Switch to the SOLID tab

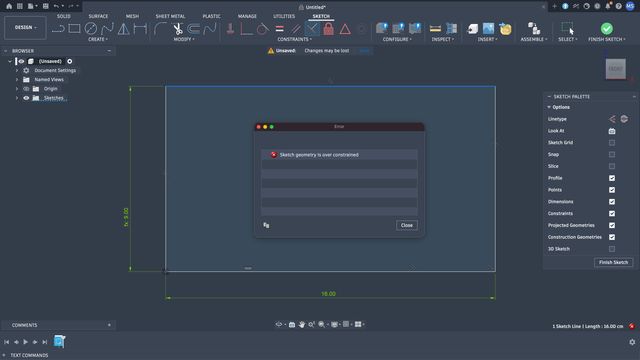pyautogui.click(x=63, y=16)
